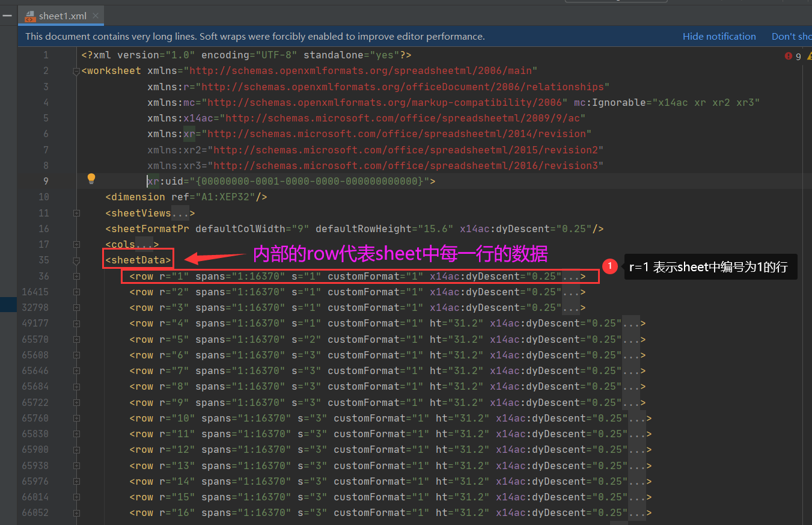Click the lightbulb quick-fix icon on line 9
This screenshot has height=525, width=812.
(x=91, y=179)
